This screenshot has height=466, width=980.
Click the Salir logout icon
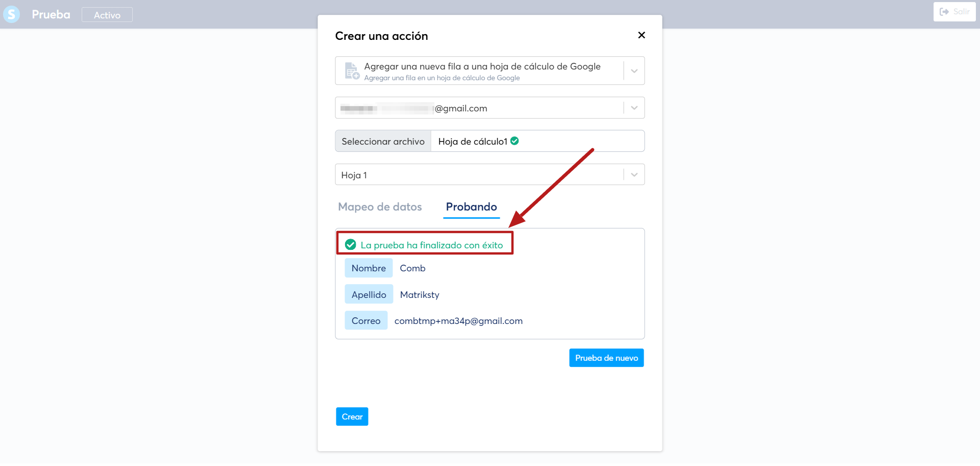pyautogui.click(x=944, y=12)
